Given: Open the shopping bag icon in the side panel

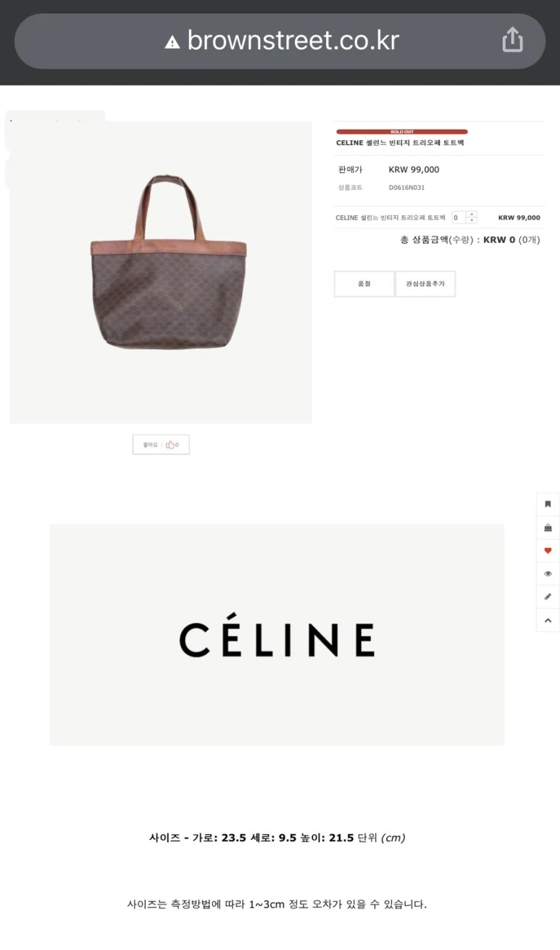Looking at the screenshot, I should [548, 528].
